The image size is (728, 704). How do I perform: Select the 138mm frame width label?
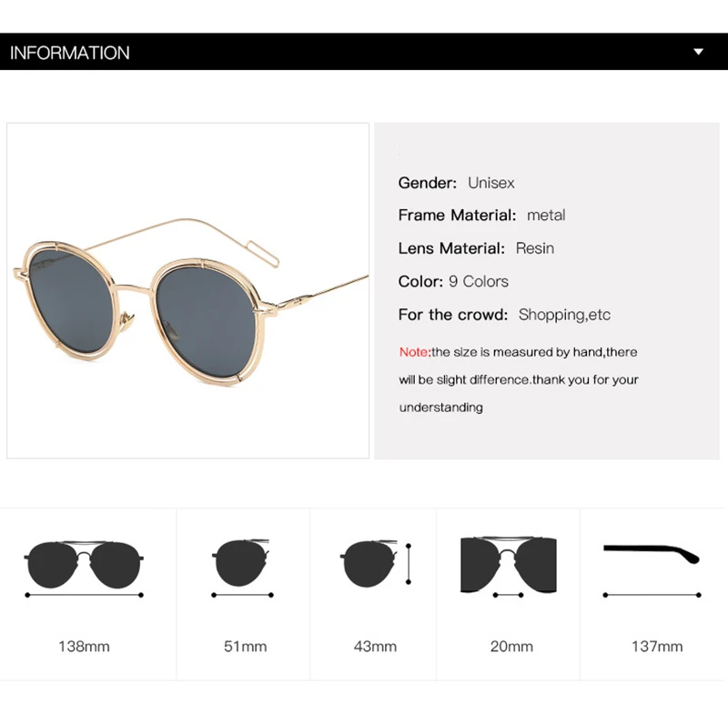(84, 646)
